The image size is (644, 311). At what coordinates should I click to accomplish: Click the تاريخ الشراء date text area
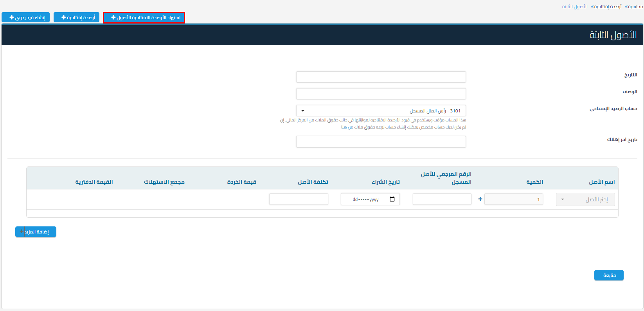tap(365, 199)
